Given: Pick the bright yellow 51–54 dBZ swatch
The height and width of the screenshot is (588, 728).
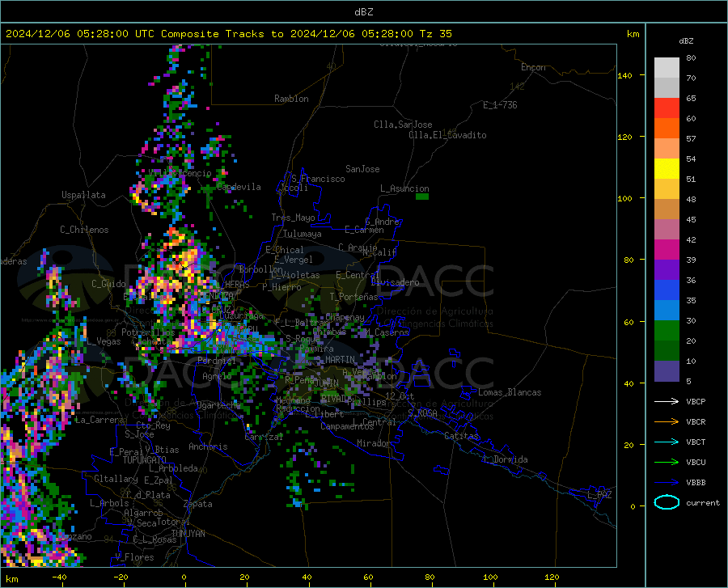Looking at the screenshot, I should click(x=667, y=169).
